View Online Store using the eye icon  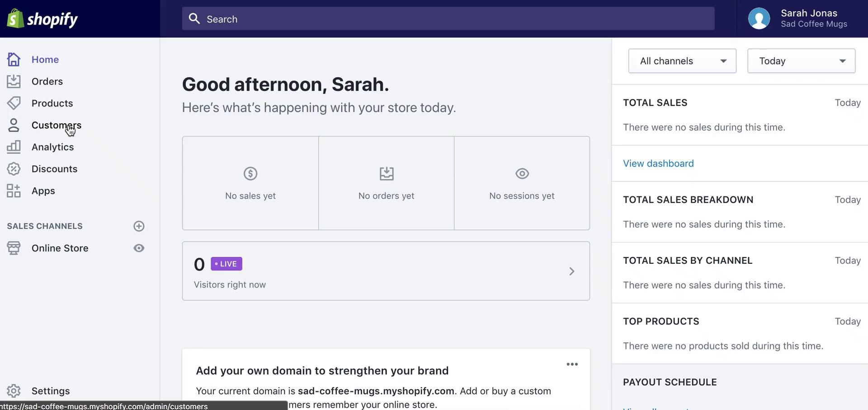tap(139, 248)
